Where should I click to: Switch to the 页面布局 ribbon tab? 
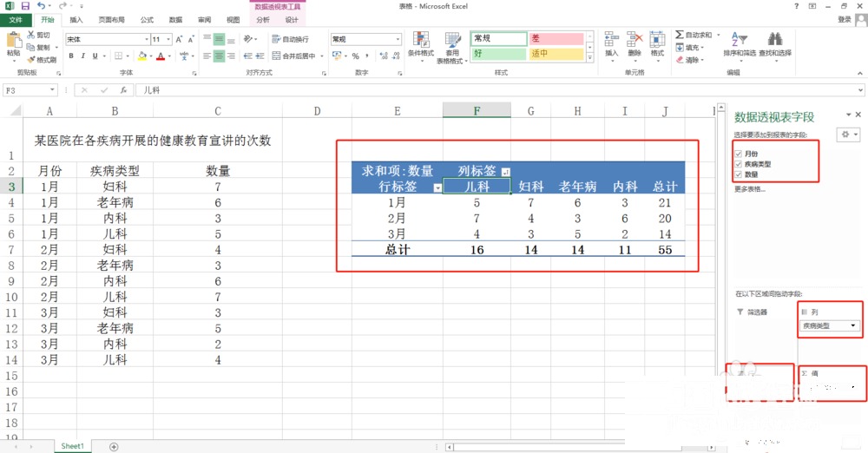pos(111,20)
